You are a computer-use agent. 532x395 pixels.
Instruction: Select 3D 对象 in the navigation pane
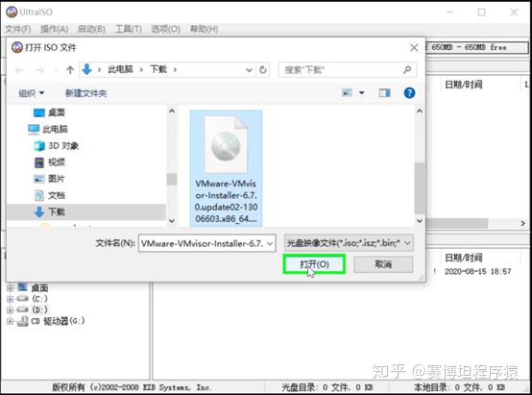click(57, 146)
